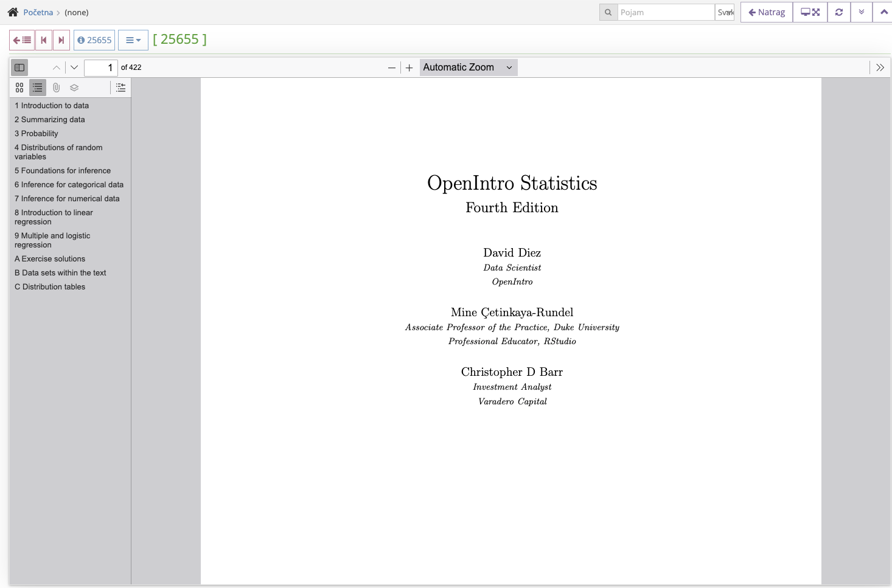This screenshot has width=892, height=588.
Task: Open 5 Foundations for inference
Action: coord(63,171)
